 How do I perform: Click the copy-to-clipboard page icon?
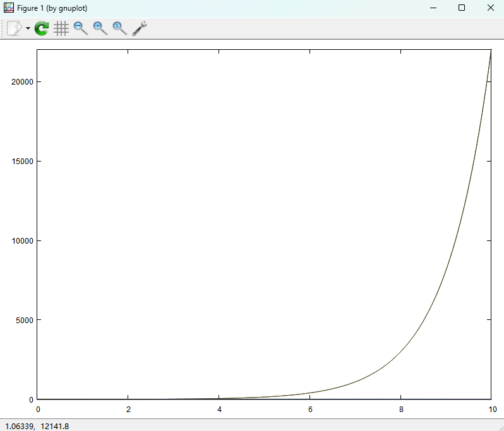[15, 28]
